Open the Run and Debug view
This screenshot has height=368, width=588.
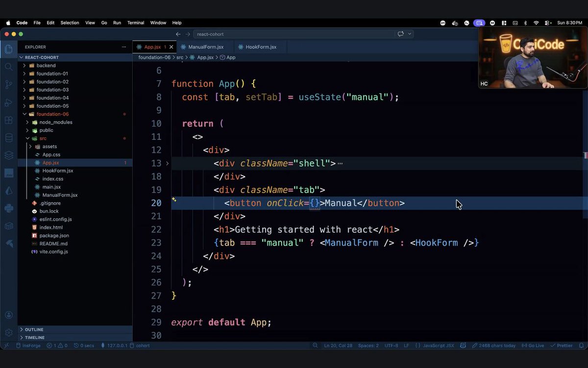(8, 102)
